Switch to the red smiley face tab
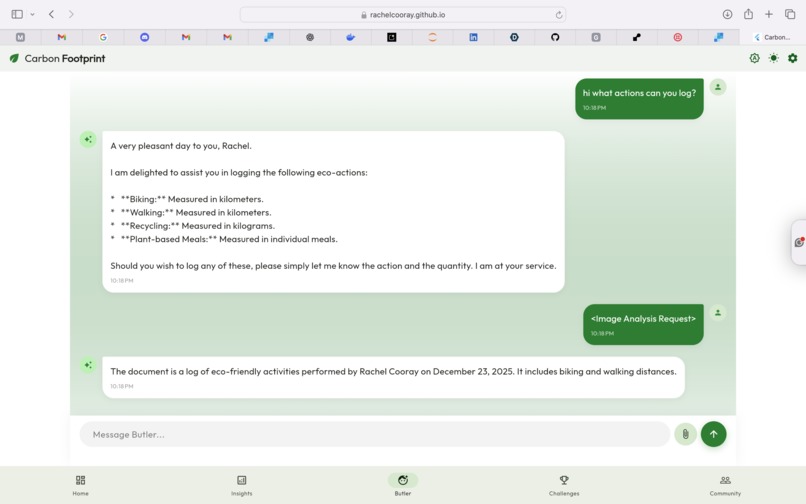This screenshot has height=504, width=806. pos(678,37)
